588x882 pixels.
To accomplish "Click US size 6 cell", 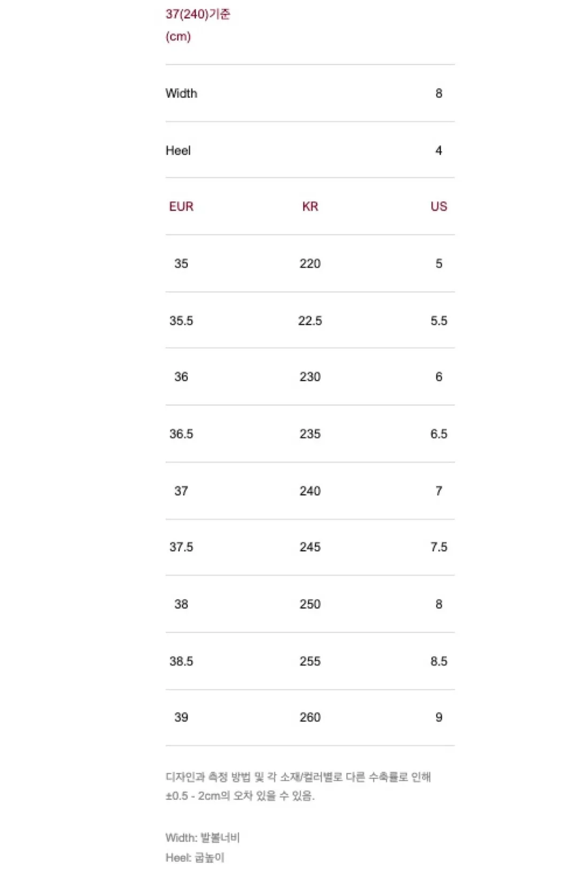I will pyautogui.click(x=439, y=377).
